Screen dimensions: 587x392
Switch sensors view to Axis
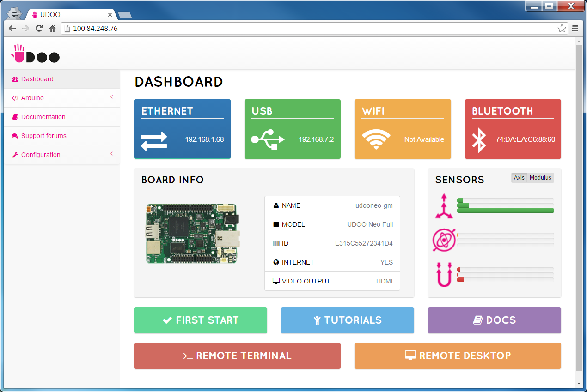click(519, 178)
